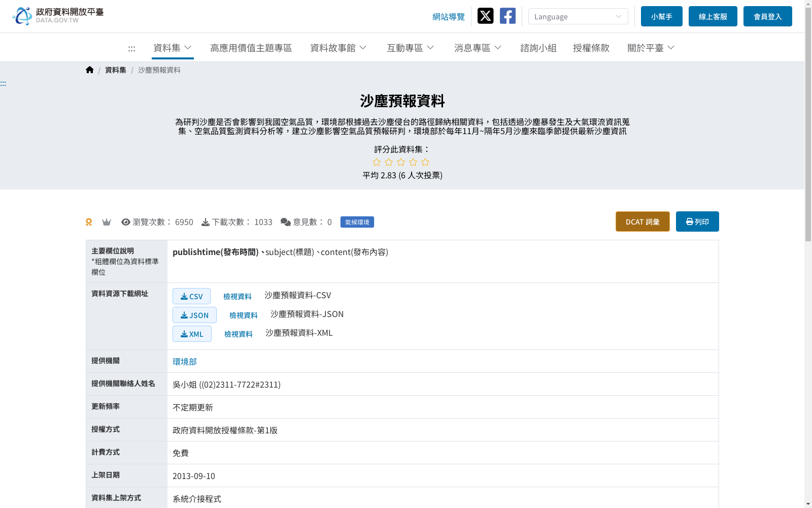Rate dataset with the fourth star
Viewport: 812px width, 508px height.
coord(413,162)
